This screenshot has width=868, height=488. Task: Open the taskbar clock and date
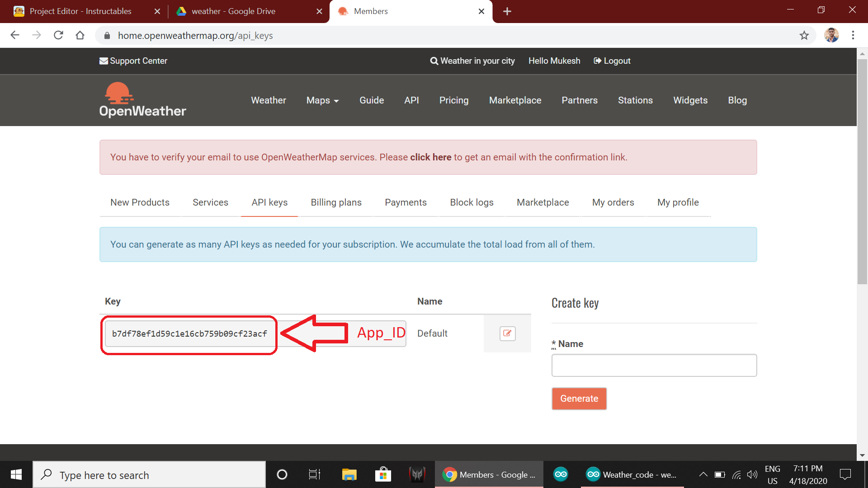pos(808,474)
